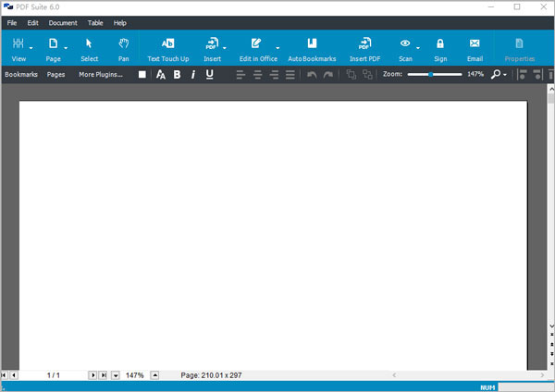Image resolution: width=555 pixels, height=392 pixels.
Task: Align text left
Action: 240,74
